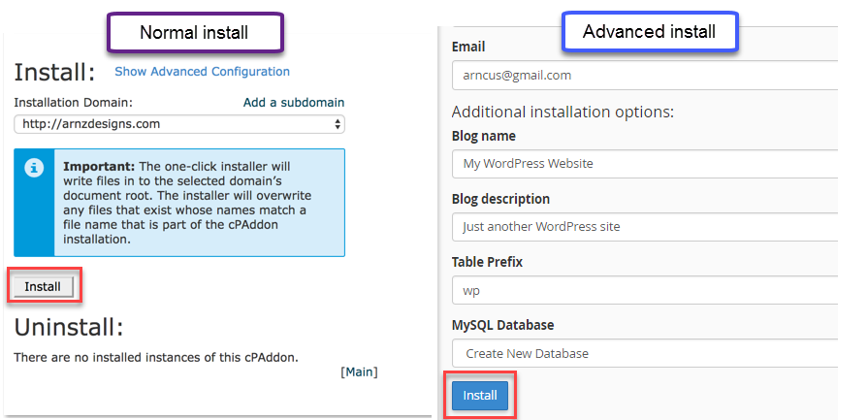
Task: Click the MySQL Database label
Action: (x=503, y=325)
